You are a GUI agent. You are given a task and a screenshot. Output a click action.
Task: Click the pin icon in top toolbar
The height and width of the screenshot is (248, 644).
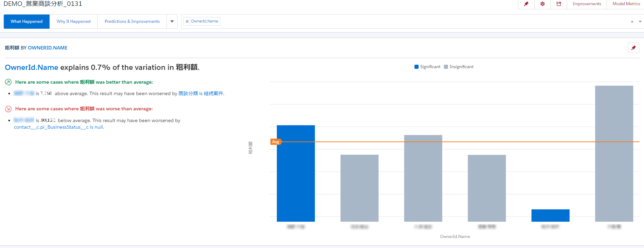point(526,4)
